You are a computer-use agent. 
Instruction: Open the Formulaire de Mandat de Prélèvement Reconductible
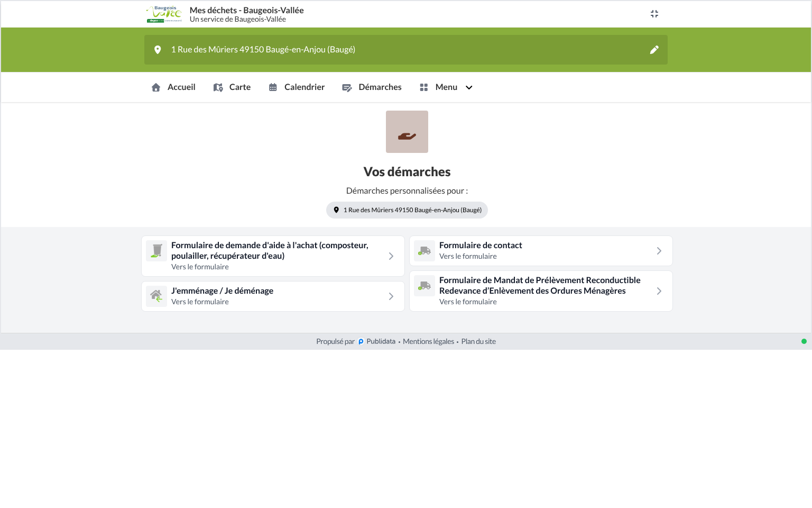[541, 291]
